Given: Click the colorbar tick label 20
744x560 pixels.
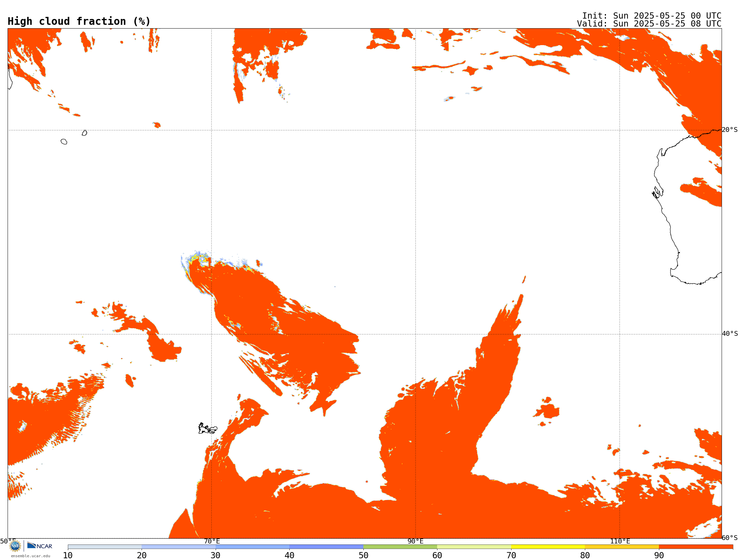Looking at the screenshot, I should point(142,556).
